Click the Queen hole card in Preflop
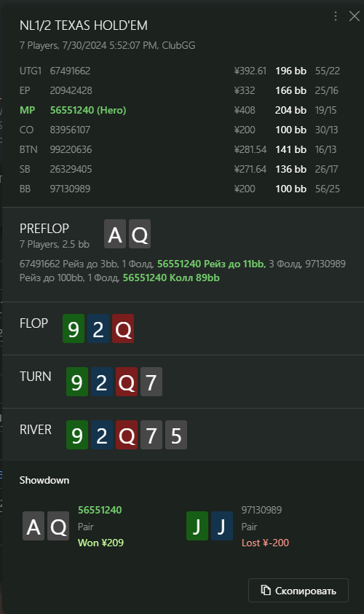364x614 pixels. 140,235
